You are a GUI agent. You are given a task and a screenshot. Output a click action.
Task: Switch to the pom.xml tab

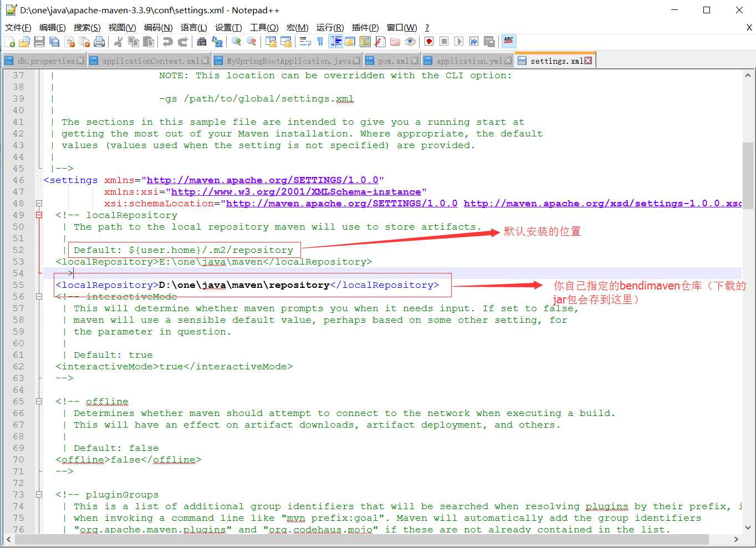392,61
